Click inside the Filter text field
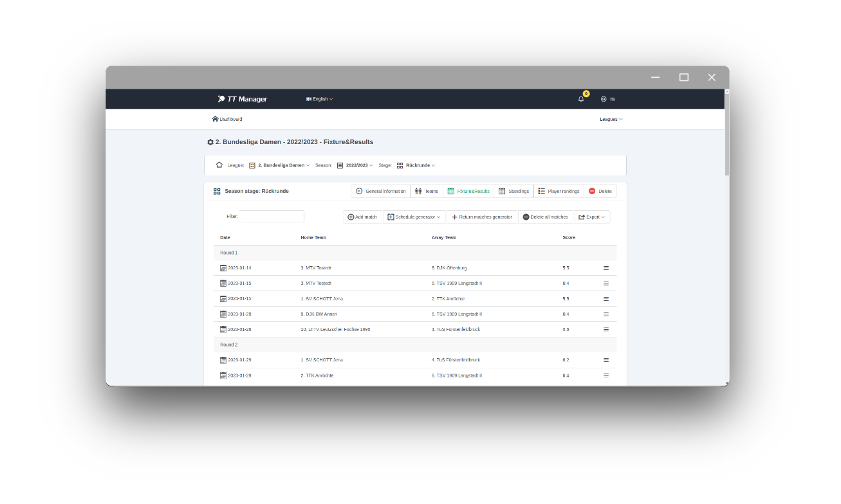The width and height of the screenshot is (841, 504). (272, 217)
